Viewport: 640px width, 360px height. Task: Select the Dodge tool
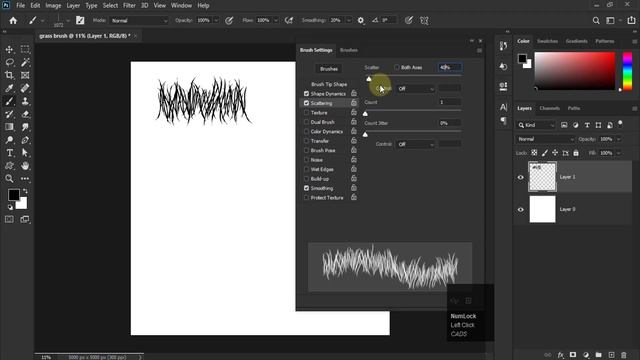pos(9,140)
